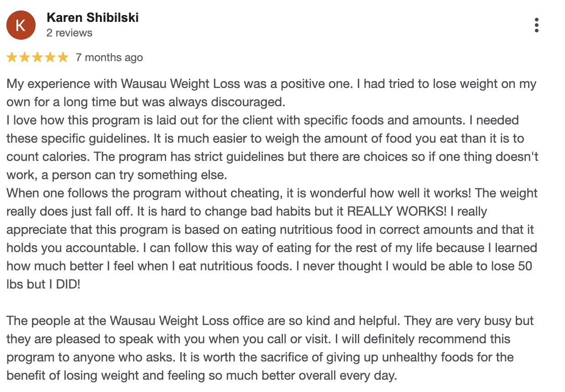Click the fifth yellow rating star

[63, 57]
